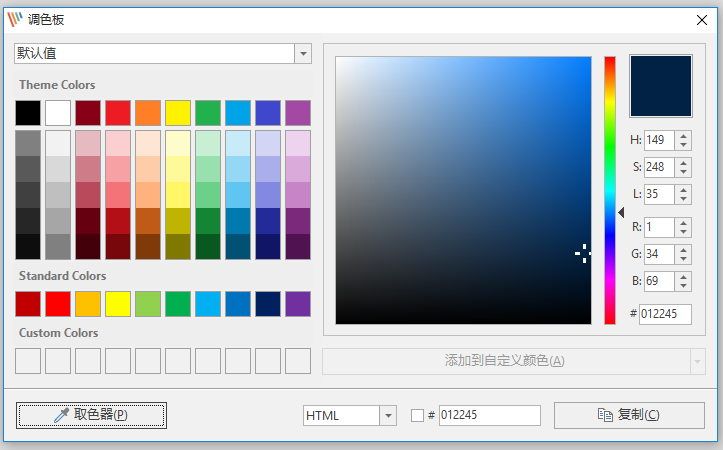Select the black theme color swatch

pos(28,113)
